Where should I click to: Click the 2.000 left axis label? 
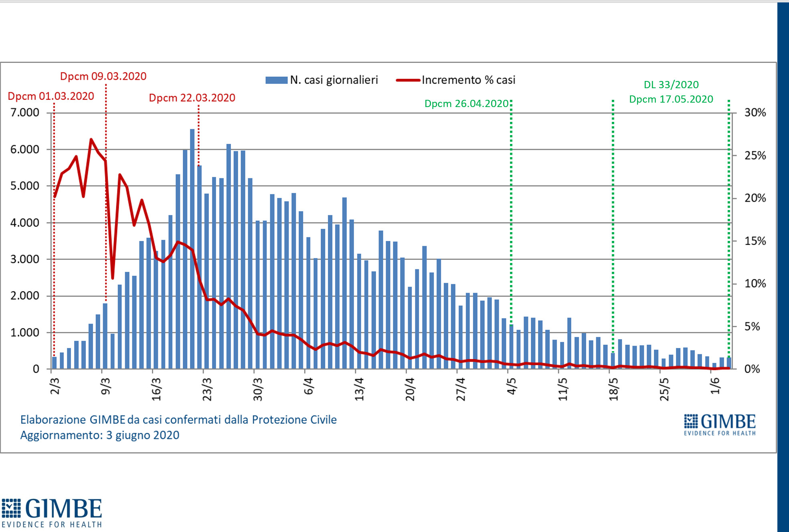[x=25, y=296]
